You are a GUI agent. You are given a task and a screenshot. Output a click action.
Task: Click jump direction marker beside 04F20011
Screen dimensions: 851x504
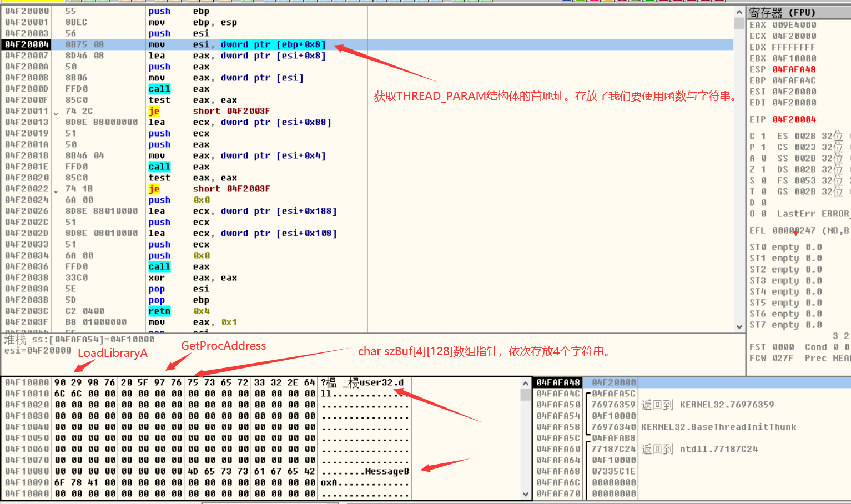56,113
